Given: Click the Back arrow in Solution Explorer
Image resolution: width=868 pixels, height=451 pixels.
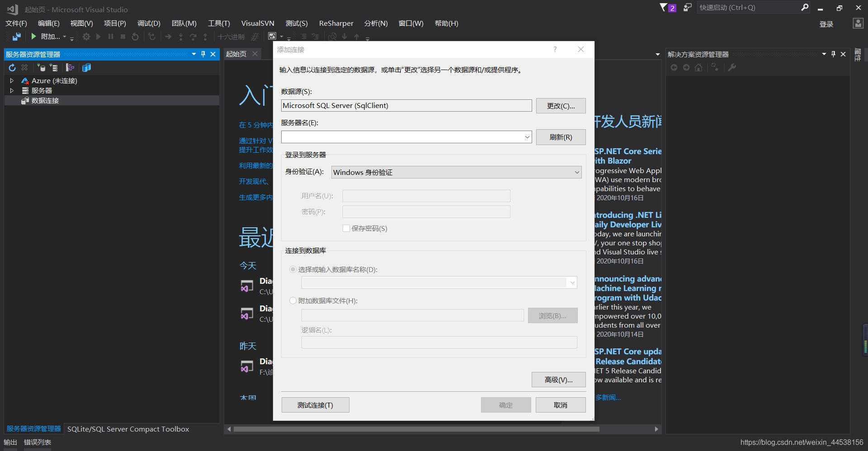Looking at the screenshot, I should point(674,67).
